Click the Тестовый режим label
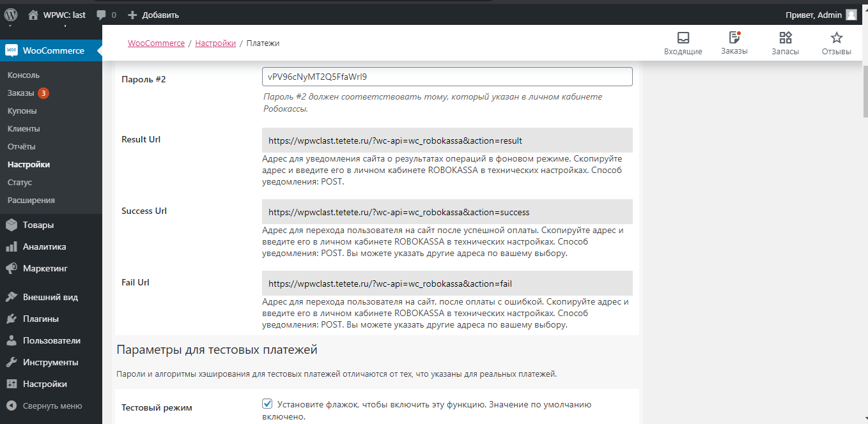The image size is (868, 424). (x=157, y=407)
